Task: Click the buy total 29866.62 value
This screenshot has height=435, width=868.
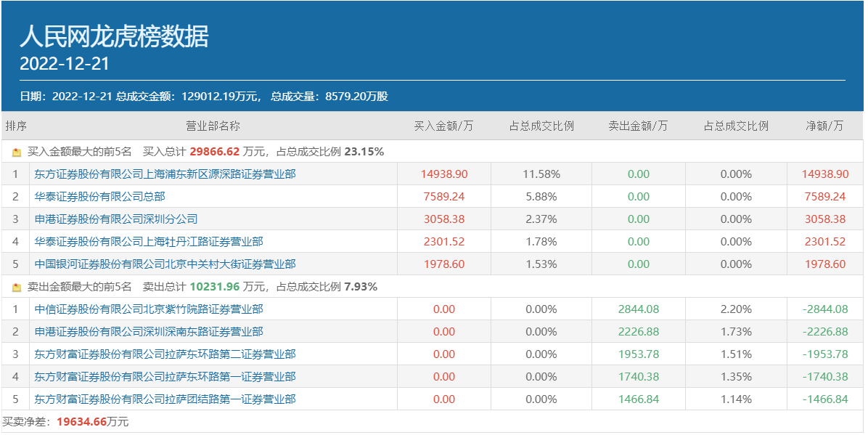Action: click(x=214, y=152)
